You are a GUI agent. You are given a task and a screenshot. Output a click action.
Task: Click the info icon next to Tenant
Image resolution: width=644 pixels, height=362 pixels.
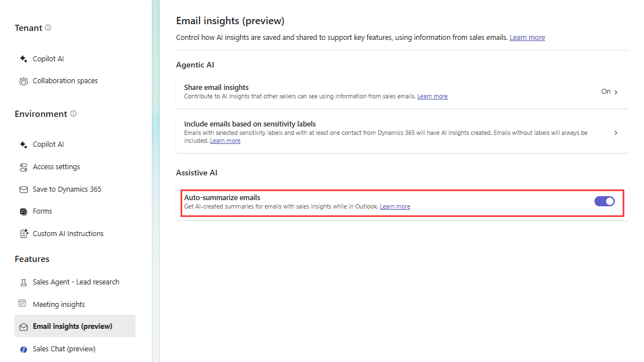[x=48, y=27]
